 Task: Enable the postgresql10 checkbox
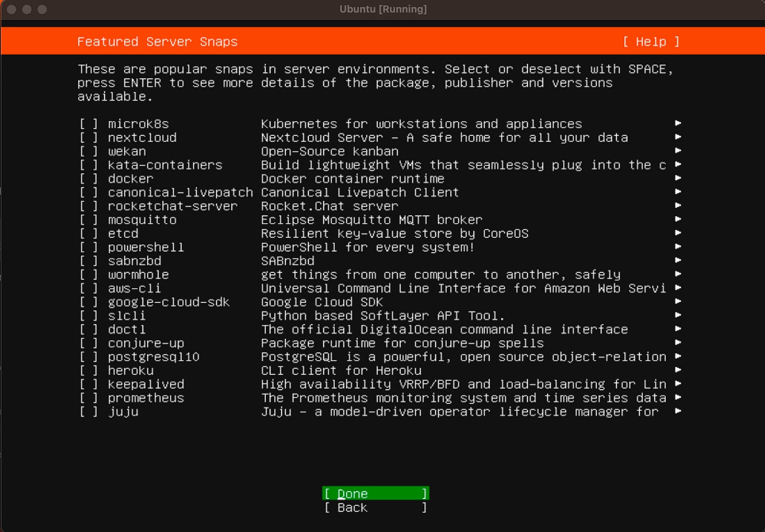[89, 357]
